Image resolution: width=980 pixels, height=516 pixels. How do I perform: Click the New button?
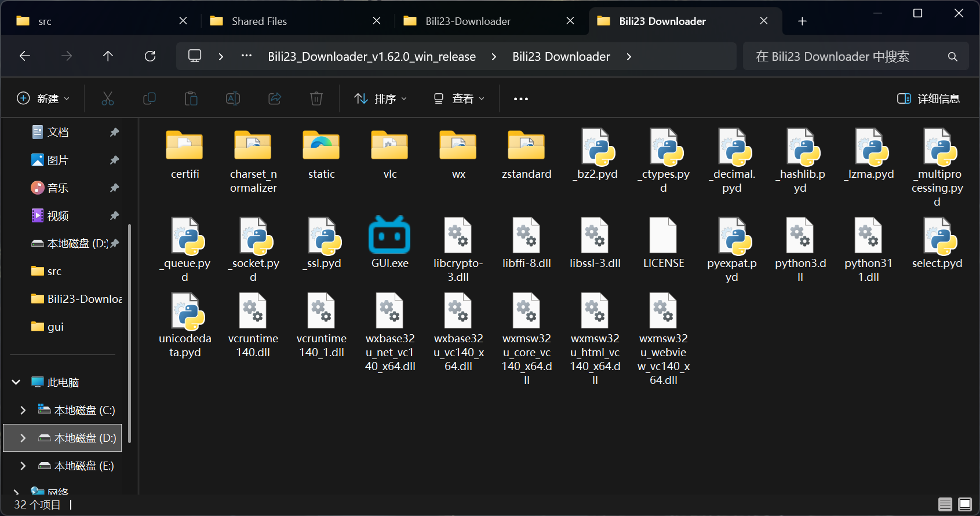click(43, 98)
